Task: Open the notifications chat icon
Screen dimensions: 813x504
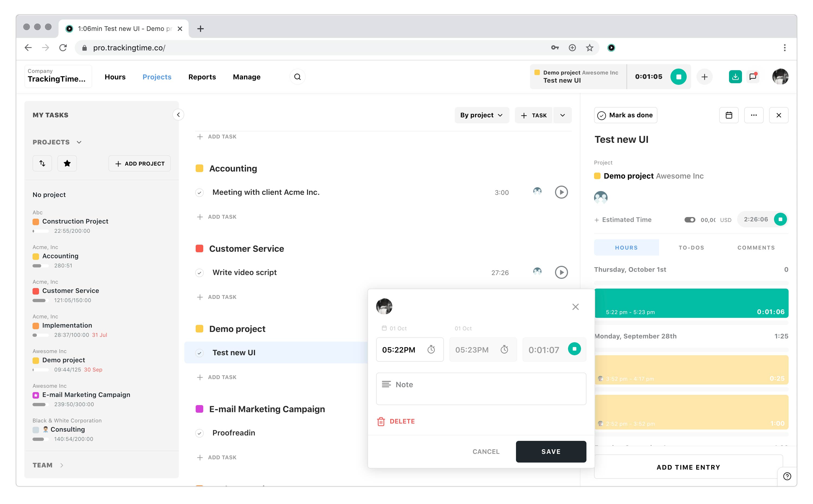Action: (x=753, y=77)
